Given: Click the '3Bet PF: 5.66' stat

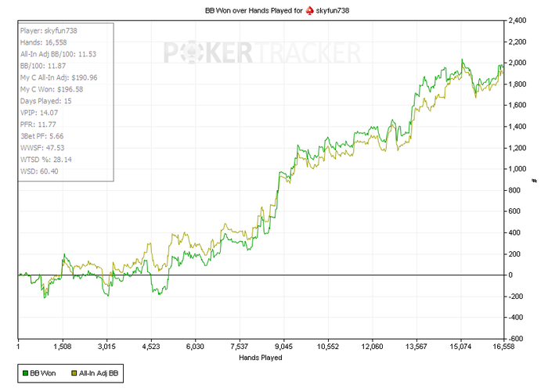Looking at the screenshot, I should 42,136.
